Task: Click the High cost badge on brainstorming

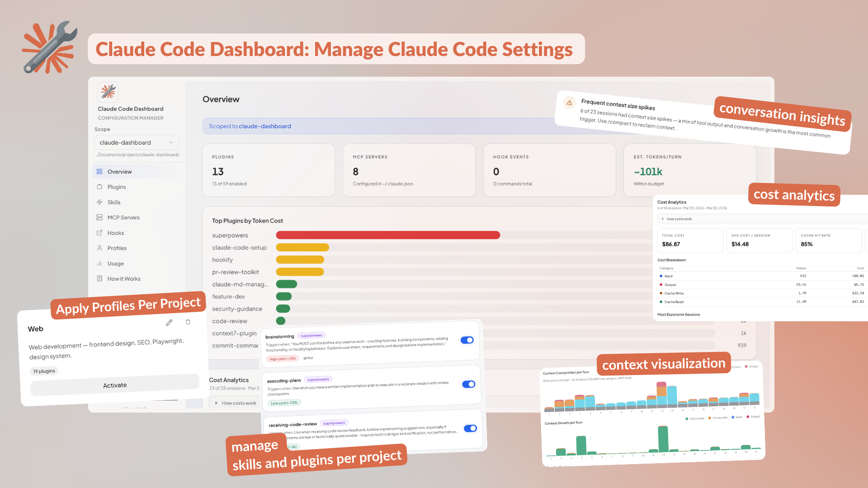Action: tap(283, 359)
